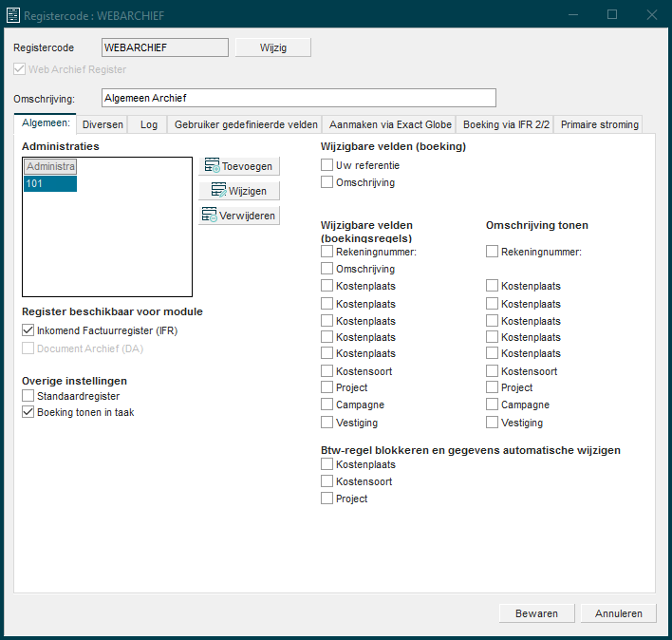Switch to the Diversen tab
The height and width of the screenshot is (640, 672).
[103, 124]
